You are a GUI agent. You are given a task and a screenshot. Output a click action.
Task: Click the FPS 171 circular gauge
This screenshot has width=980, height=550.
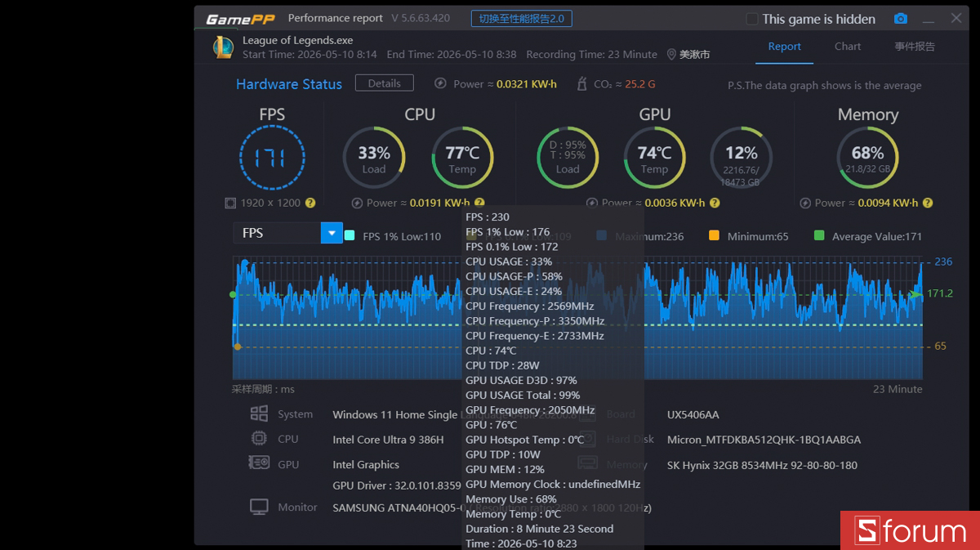(272, 158)
